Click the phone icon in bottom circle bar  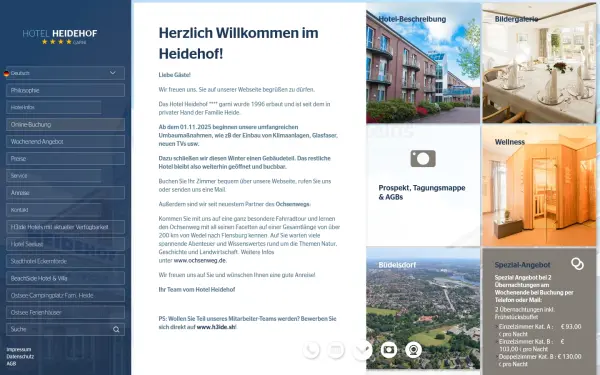point(311,350)
